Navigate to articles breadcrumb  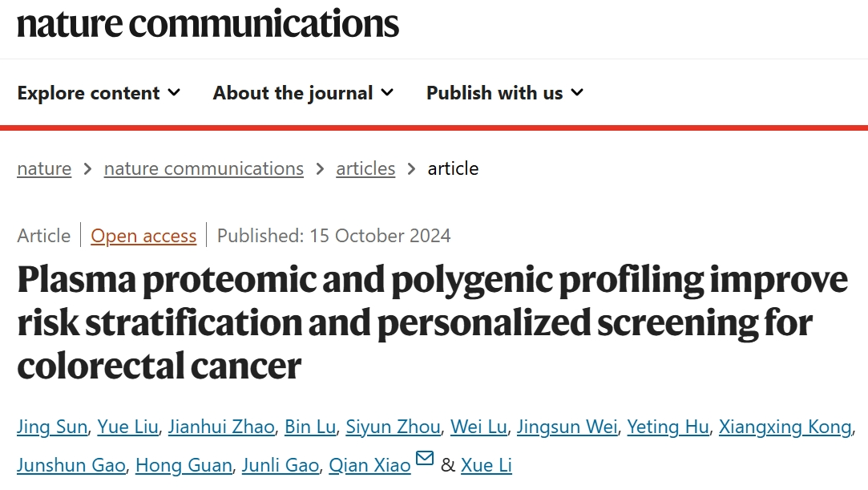click(365, 168)
